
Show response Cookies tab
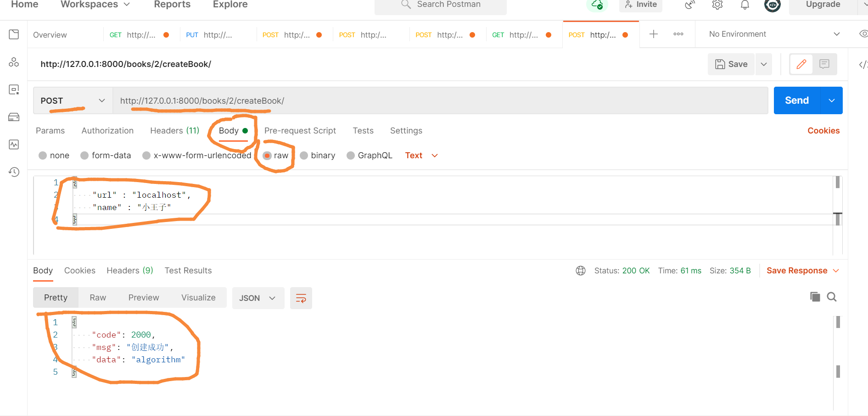(80, 271)
